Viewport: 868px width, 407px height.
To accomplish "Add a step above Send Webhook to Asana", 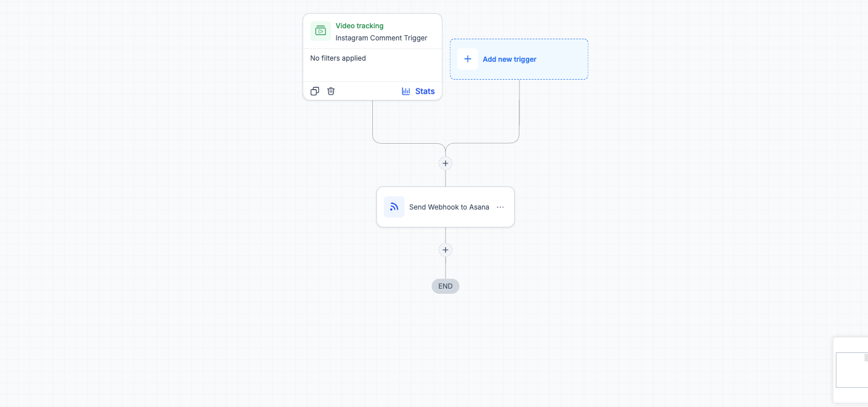I will point(445,163).
